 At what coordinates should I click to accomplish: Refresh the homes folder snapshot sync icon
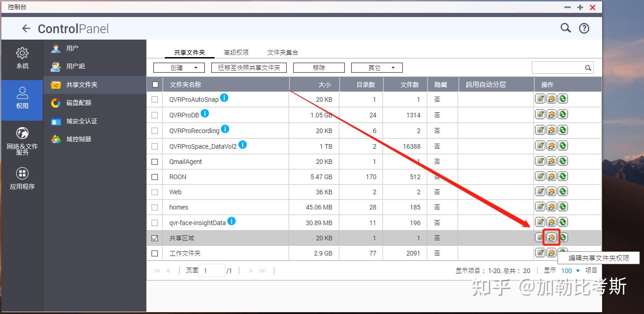point(562,207)
